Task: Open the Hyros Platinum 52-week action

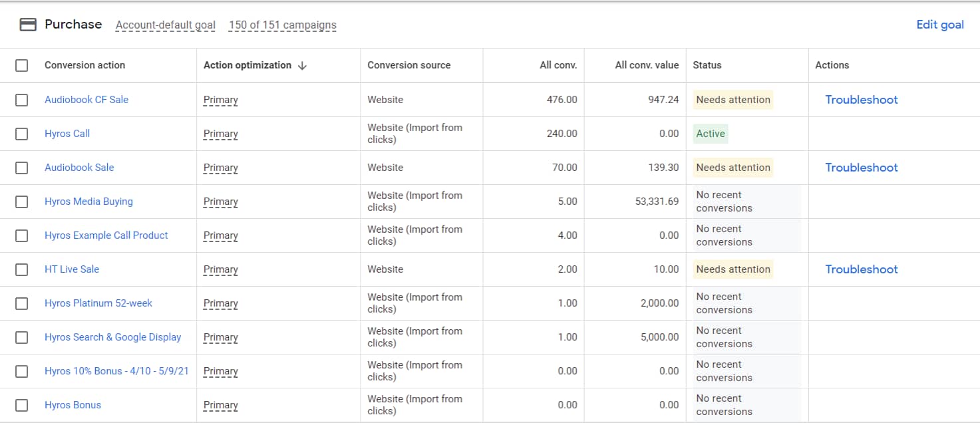Action: point(98,303)
